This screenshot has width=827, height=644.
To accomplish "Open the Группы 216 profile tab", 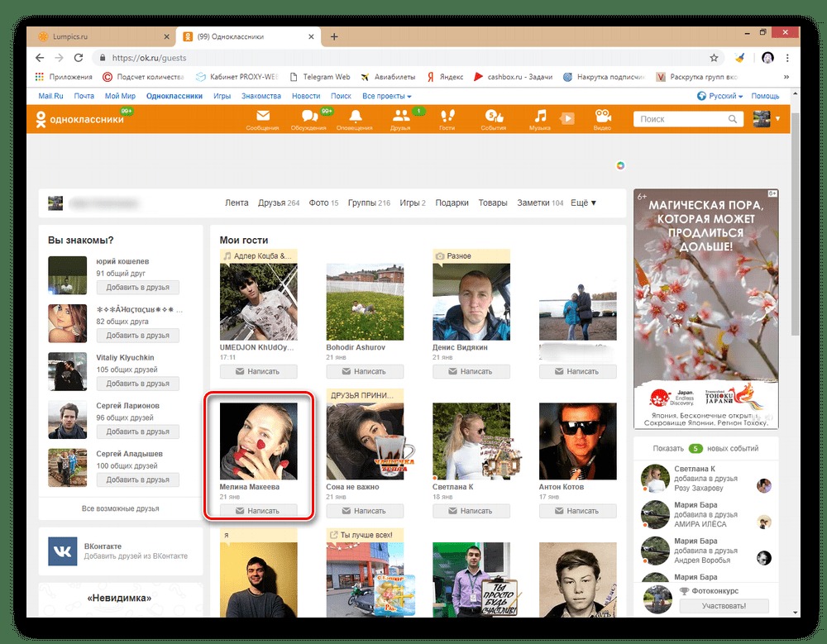I will coord(369,203).
